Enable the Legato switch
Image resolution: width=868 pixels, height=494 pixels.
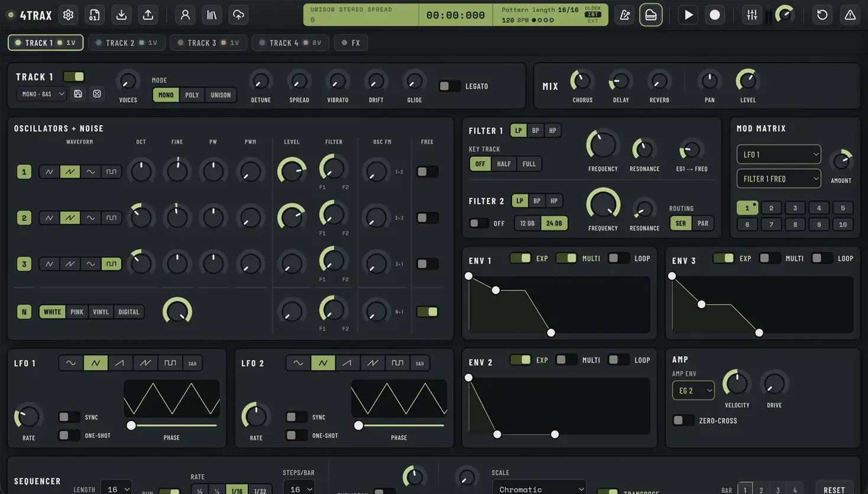(x=449, y=86)
